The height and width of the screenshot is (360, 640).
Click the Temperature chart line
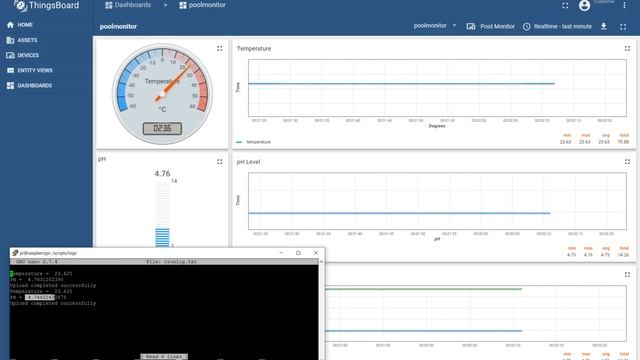coord(401,84)
